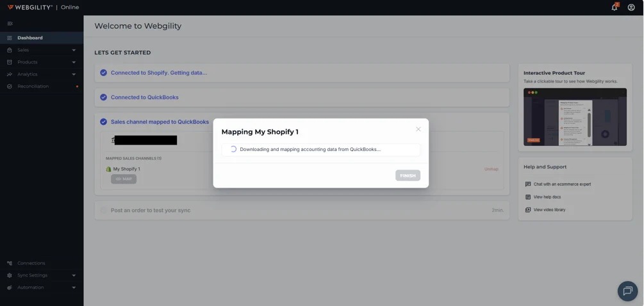This screenshot has height=306, width=644.
Task: Collapse the sidebar with the hamburger icon
Action: 10,24
